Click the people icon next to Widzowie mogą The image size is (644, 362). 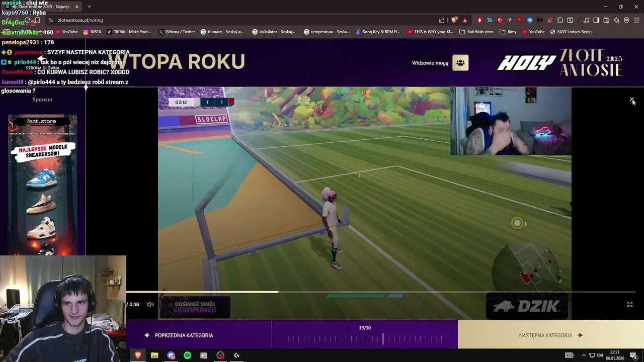coord(460,63)
